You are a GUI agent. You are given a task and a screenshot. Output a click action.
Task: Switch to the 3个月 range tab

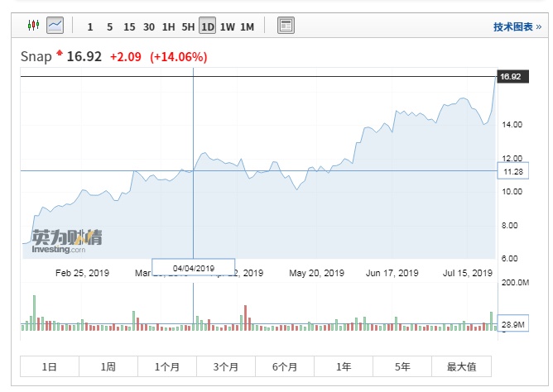click(x=225, y=366)
